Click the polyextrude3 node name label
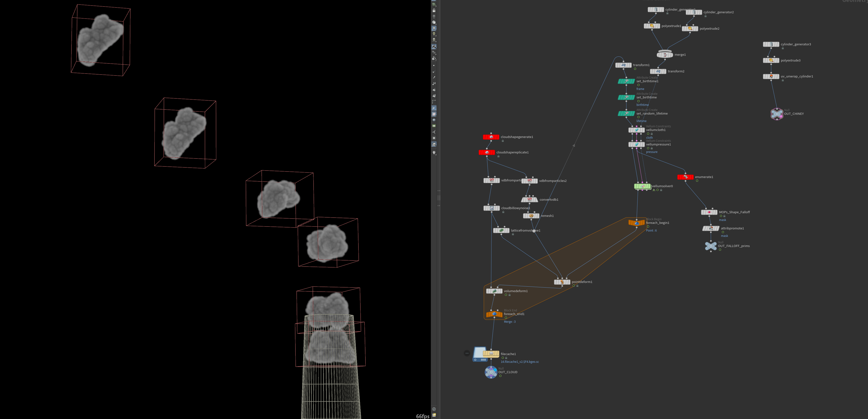This screenshot has height=419, width=868. (791, 61)
